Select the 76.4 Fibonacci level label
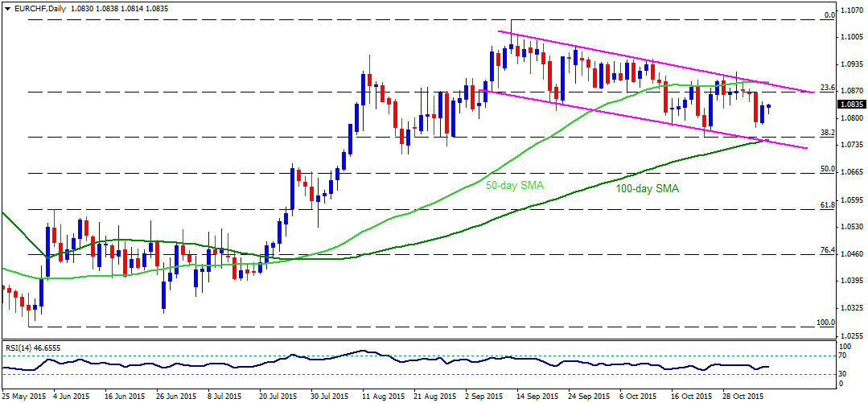The height and width of the screenshot is (403, 868). [827, 251]
